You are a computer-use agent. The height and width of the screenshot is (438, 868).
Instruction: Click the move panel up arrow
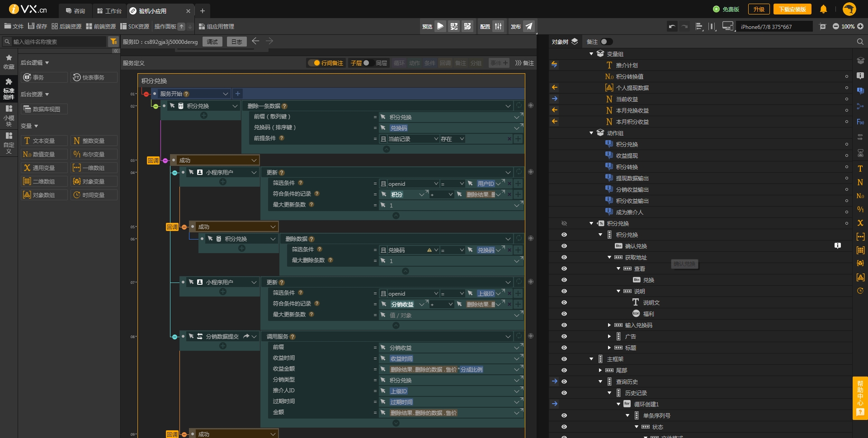click(x=181, y=27)
